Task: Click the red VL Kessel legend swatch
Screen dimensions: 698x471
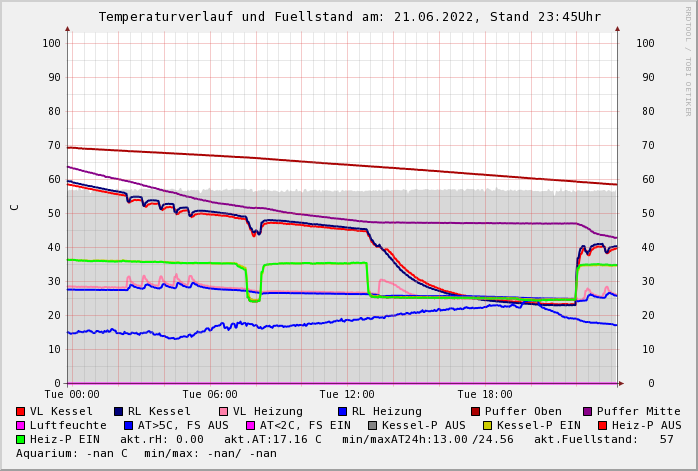Action: coord(21,411)
